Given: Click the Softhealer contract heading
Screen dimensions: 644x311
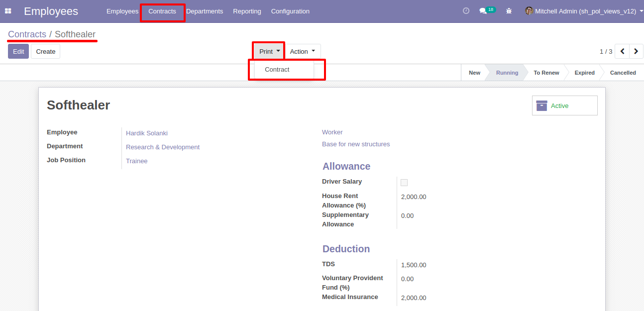Looking at the screenshot, I should pos(78,105).
